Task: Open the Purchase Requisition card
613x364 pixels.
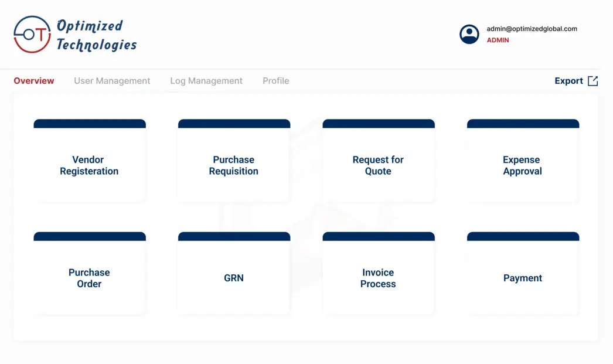Action: pyautogui.click(x=234, y=165)
